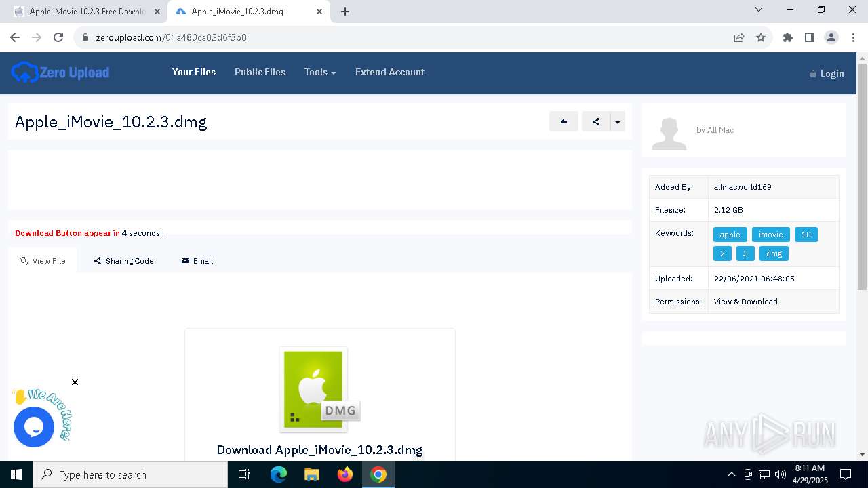Go back with browser back arrow
This screenshot has width=868, height=488.
pyautogui.click(x=15, y=37)
